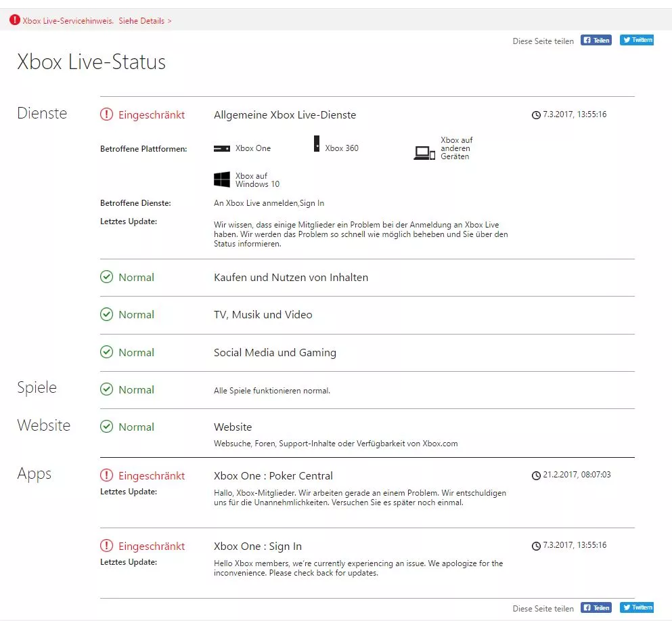
Task: Open the Siehe Details link
Action: pos(145,20)
